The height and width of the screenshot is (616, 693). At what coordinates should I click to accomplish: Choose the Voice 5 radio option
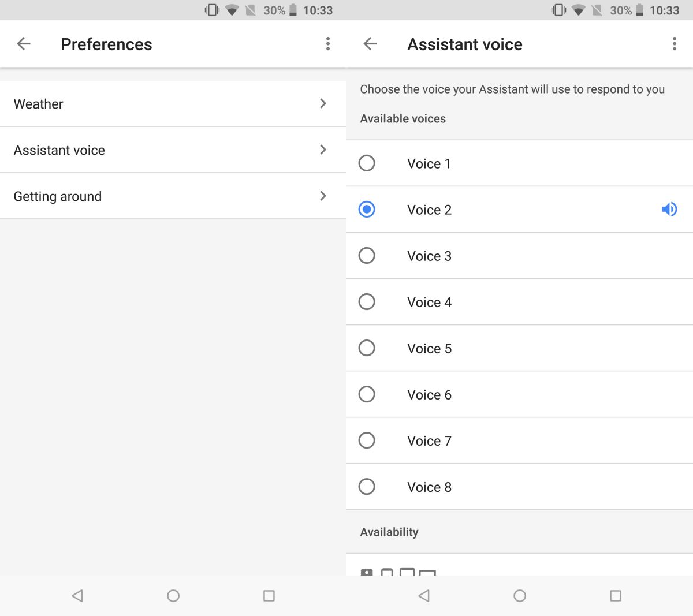367,348
